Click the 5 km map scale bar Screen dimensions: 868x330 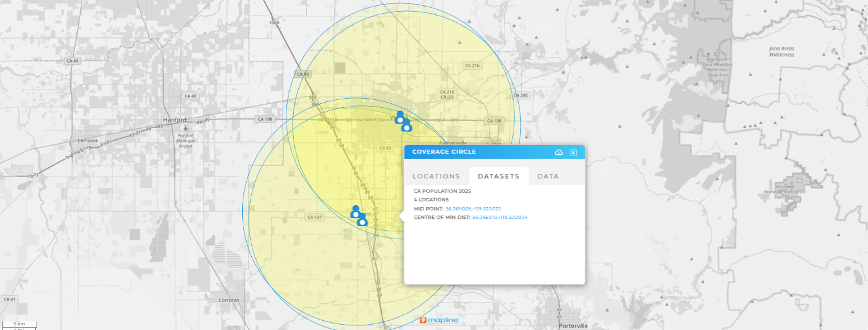coord(20,324)
